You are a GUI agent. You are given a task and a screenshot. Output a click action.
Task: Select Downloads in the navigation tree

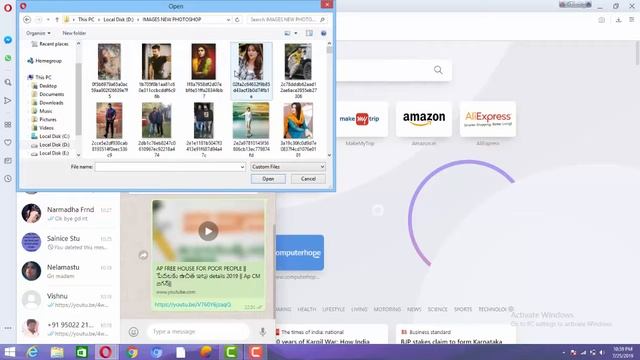(47, 103)
